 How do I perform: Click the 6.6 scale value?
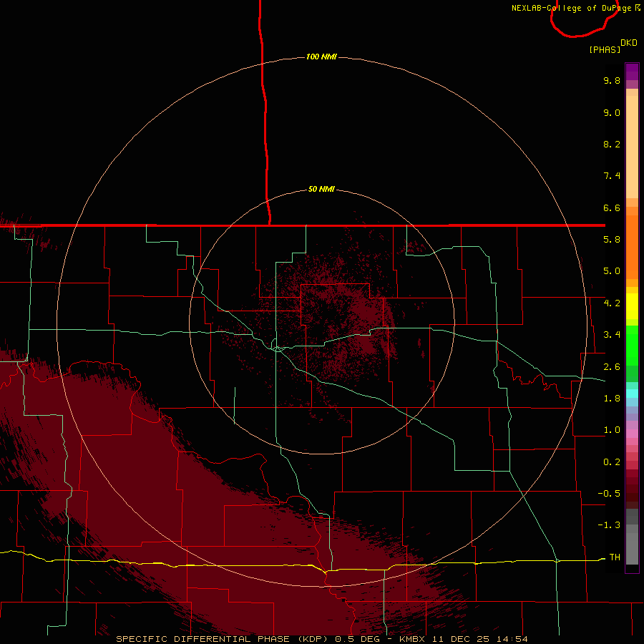[x=612, y=208]
